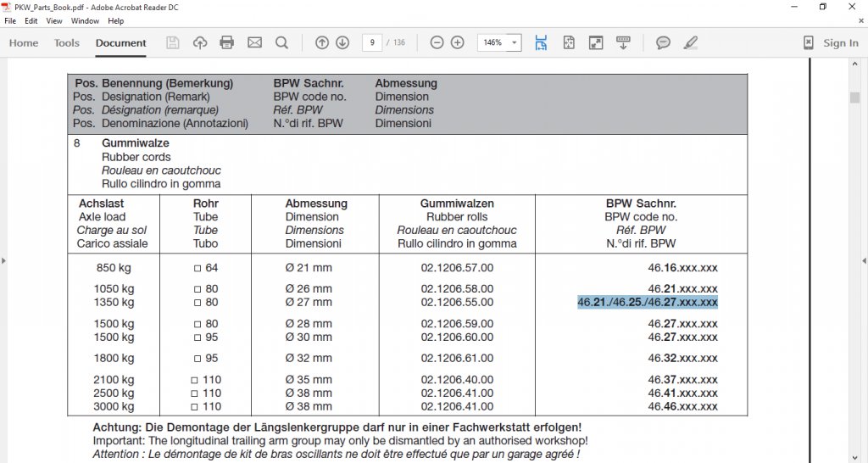Toggle full screen read mode

click(x=596, y=42)
